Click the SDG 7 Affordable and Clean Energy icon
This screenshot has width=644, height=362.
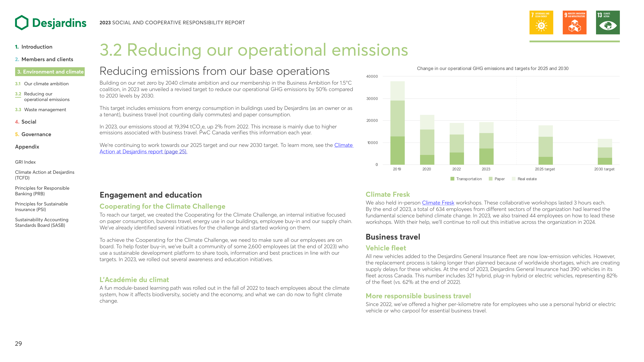[x=541, y=23]
